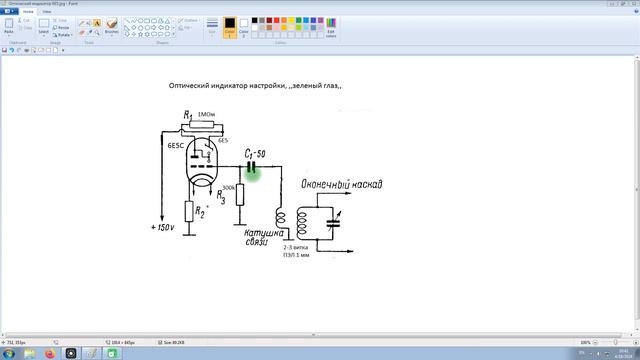The image size is (640, 360).
Task: Click the zoom slider in status bar
Action: click(615, 342)
